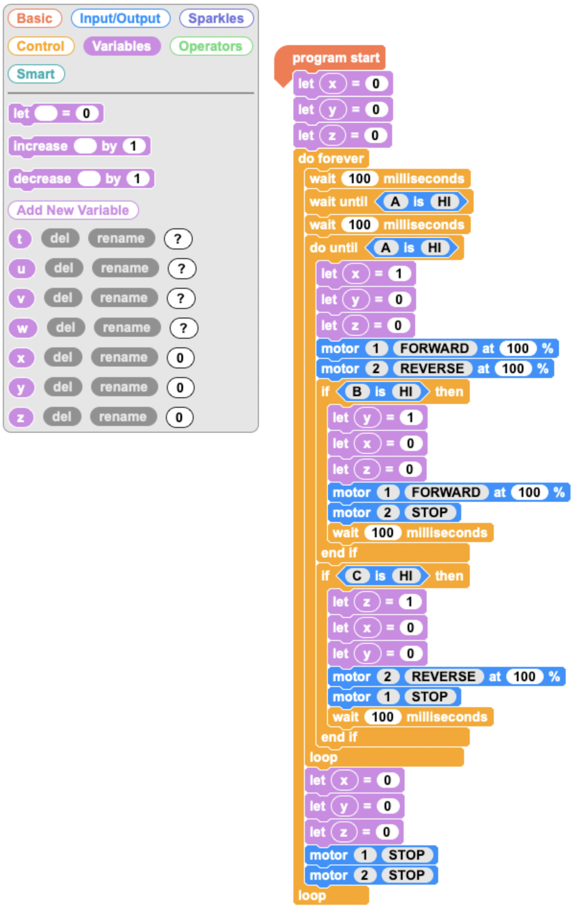Image resolution: width=582 pixels, height=924 pixels.
Task: Open the Basic block category
Action: coord(35,18)
